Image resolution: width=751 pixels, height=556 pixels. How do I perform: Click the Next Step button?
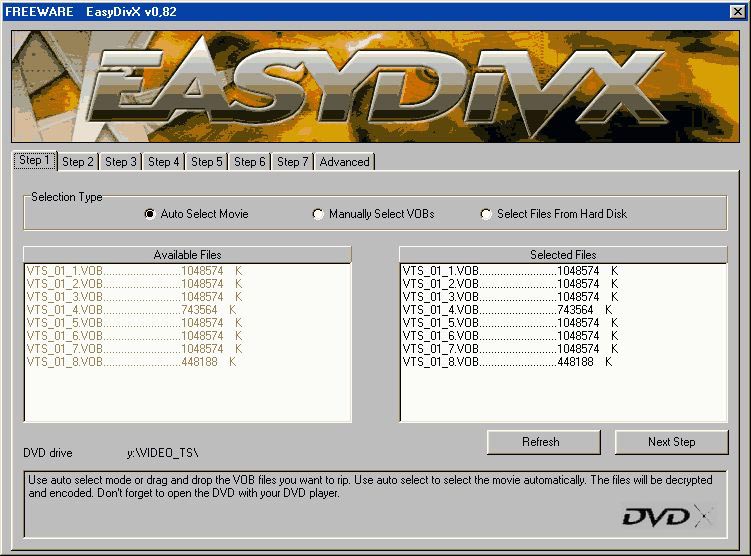point(671,442)
